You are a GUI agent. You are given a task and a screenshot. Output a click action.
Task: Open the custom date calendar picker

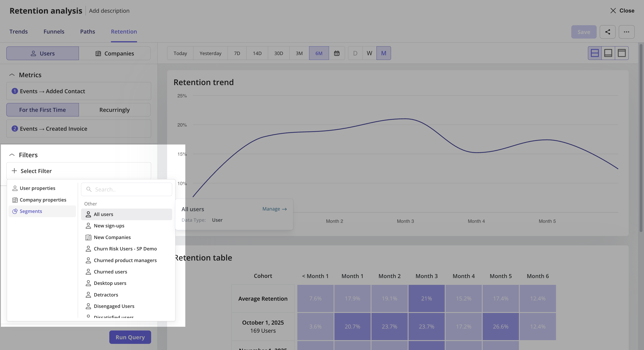pyautogui.click(x=337, y=53)
